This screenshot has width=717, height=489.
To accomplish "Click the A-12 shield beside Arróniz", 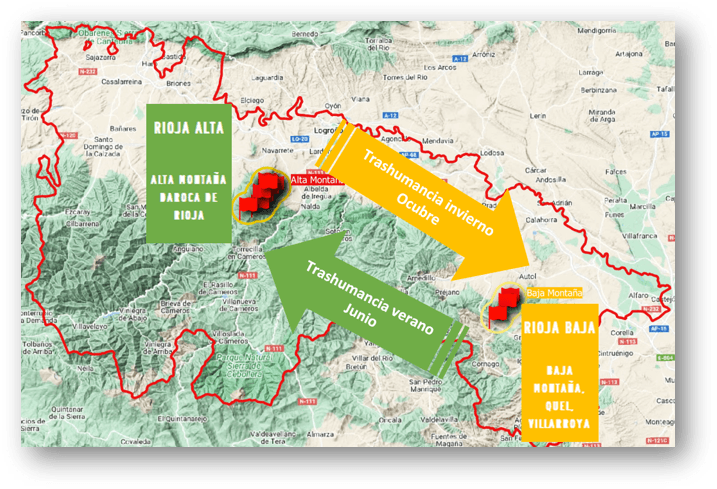I will 460,59.
